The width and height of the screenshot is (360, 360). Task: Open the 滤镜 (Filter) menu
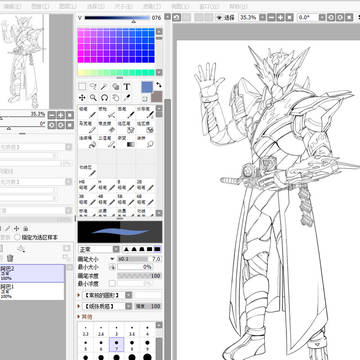click(x=152, y=6)
